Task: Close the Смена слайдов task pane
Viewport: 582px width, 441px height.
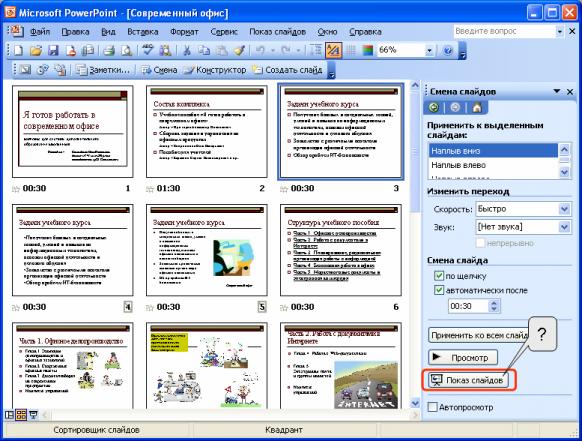Action: 570,91
